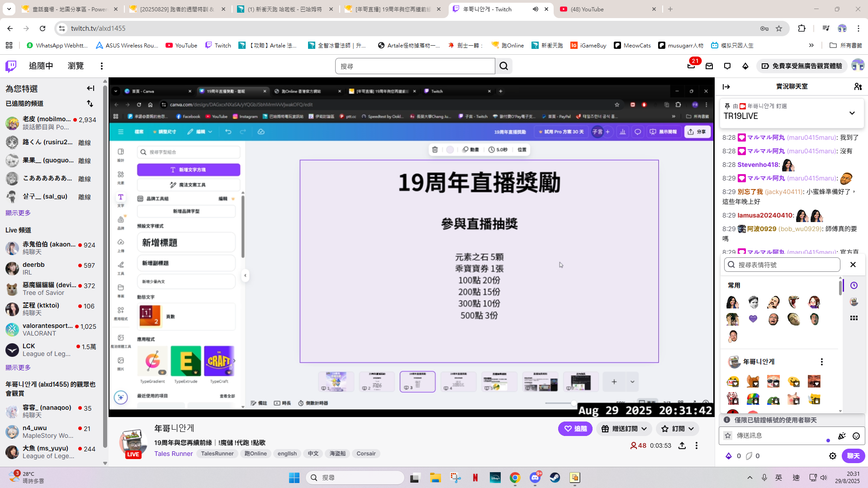
Task: Toggle the emote picker smiley button
Action: (x=856, y=436)
